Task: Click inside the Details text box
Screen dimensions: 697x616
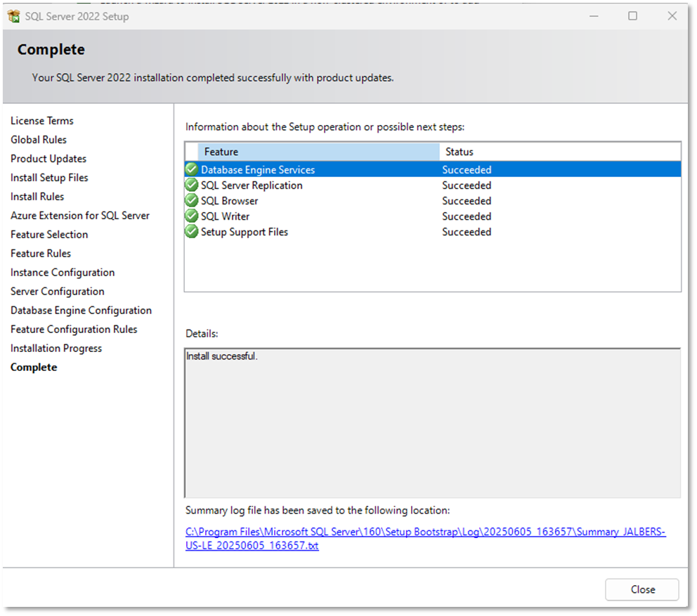Action: pos(433,423)
